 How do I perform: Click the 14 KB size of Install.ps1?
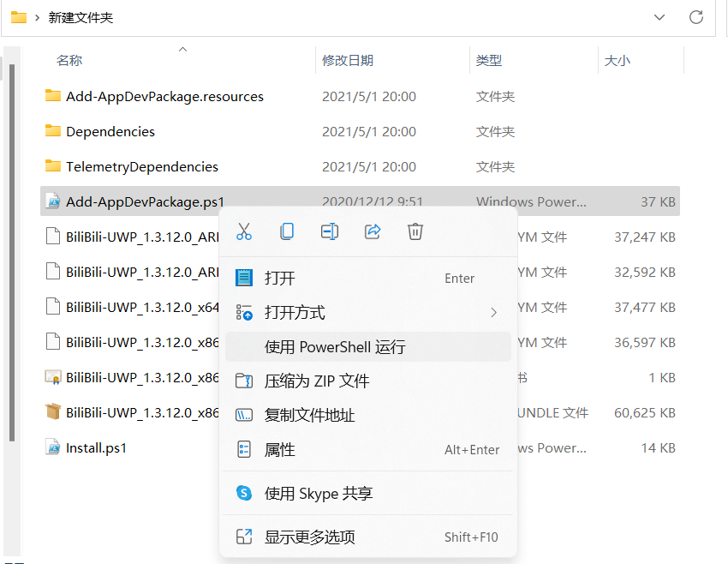coord(658,448)
